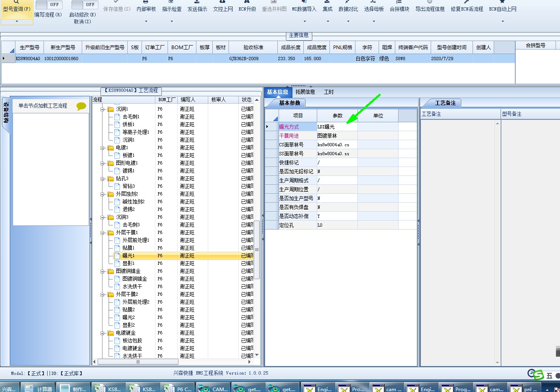Select the 工艺备注 tab
This screenshot has width=560, height=392.
(445, 103)
